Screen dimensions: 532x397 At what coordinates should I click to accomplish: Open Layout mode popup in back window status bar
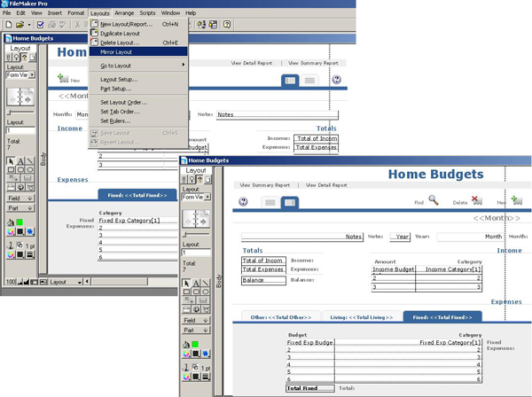click(x=66, y=282)
